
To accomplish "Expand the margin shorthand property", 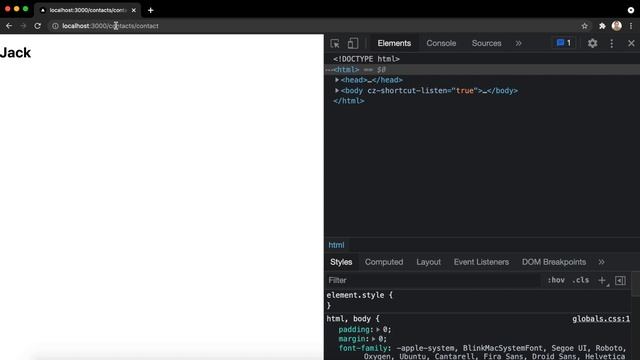I will pyautogui.click(x=373, y=339).
